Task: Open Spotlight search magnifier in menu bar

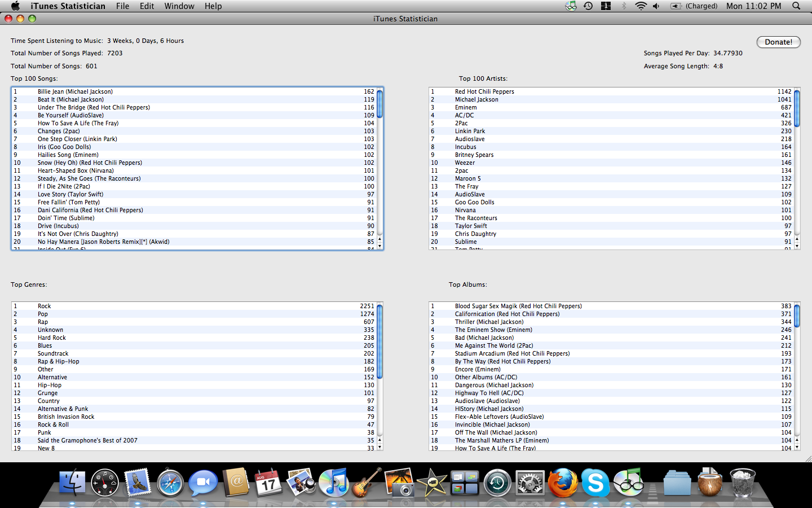Action: tap(796, 6)
